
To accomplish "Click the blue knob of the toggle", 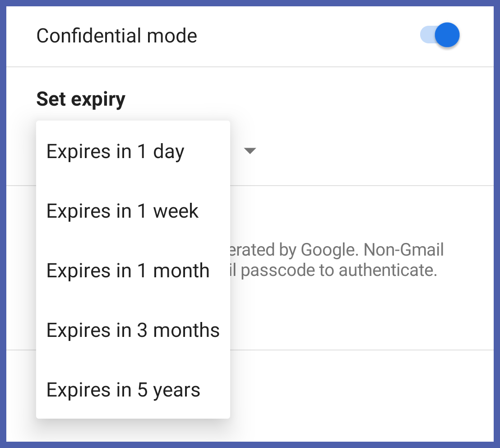I will pyautogui.click(x=447, y=35).
